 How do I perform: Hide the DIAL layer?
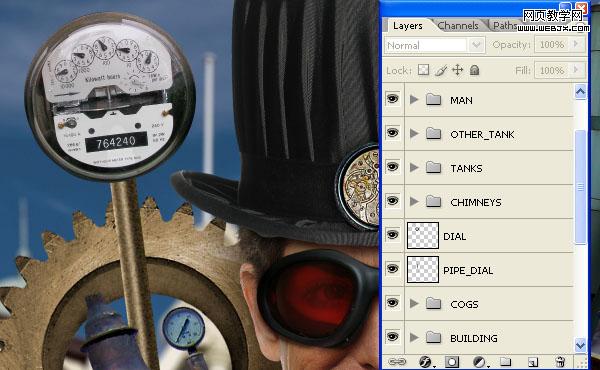393,235
